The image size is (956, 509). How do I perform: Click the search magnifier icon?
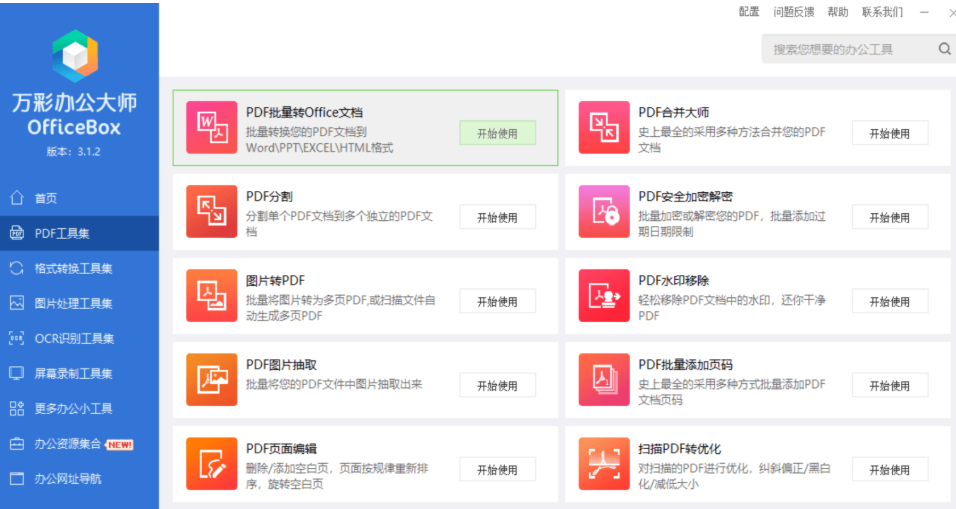click(944, 49)
